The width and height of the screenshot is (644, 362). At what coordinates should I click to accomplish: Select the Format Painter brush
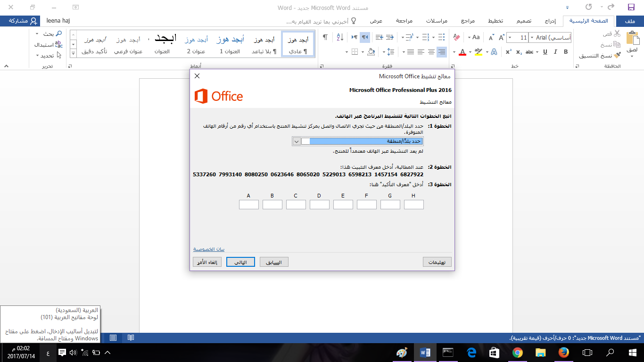[x=617, y=55]
